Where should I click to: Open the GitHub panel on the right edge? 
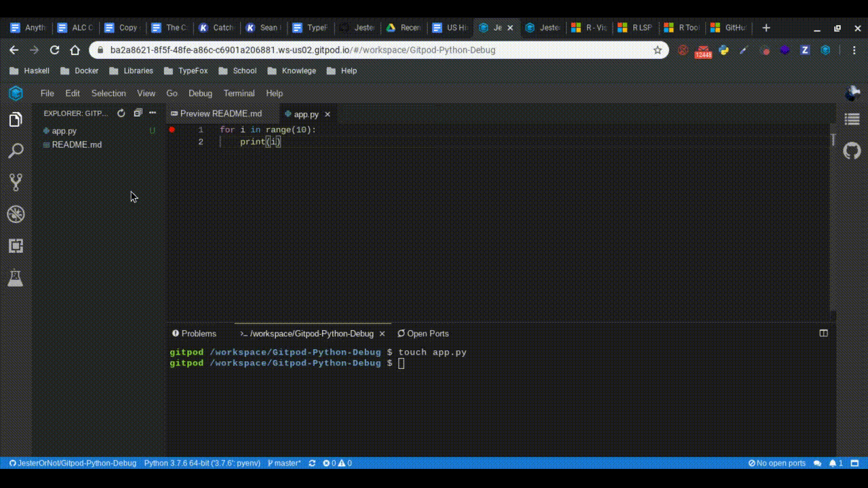(852, 150)
